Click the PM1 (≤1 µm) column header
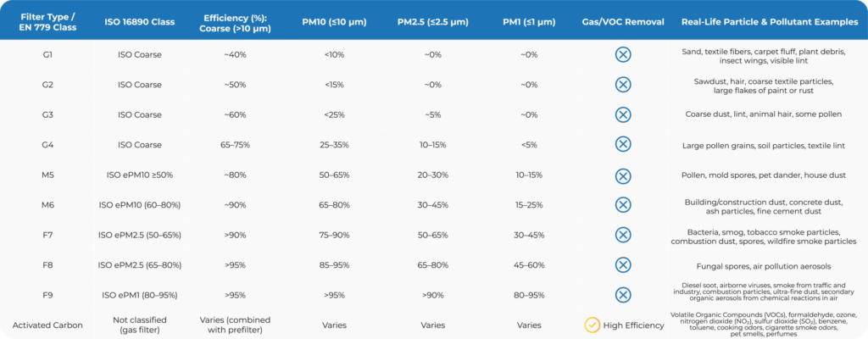This screenshot has height=339, width=868. pyautogui.click(x=529, y=21)
